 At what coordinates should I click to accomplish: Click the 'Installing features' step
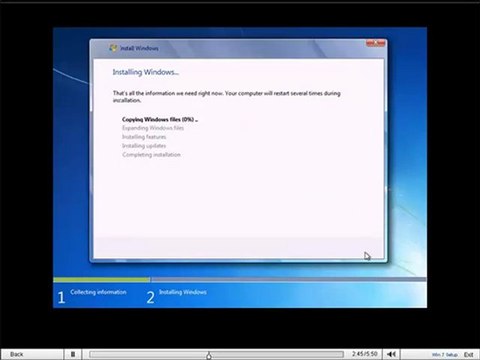tap(144, 137)
